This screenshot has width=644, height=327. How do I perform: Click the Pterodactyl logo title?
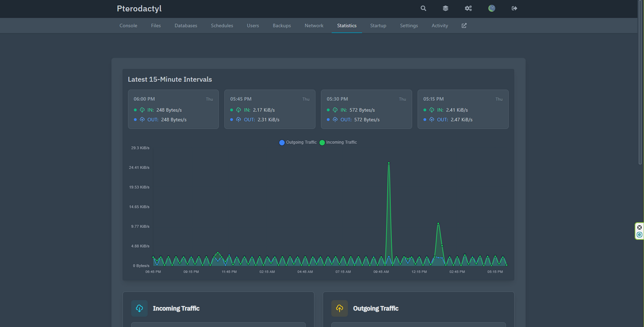point(139,9)
